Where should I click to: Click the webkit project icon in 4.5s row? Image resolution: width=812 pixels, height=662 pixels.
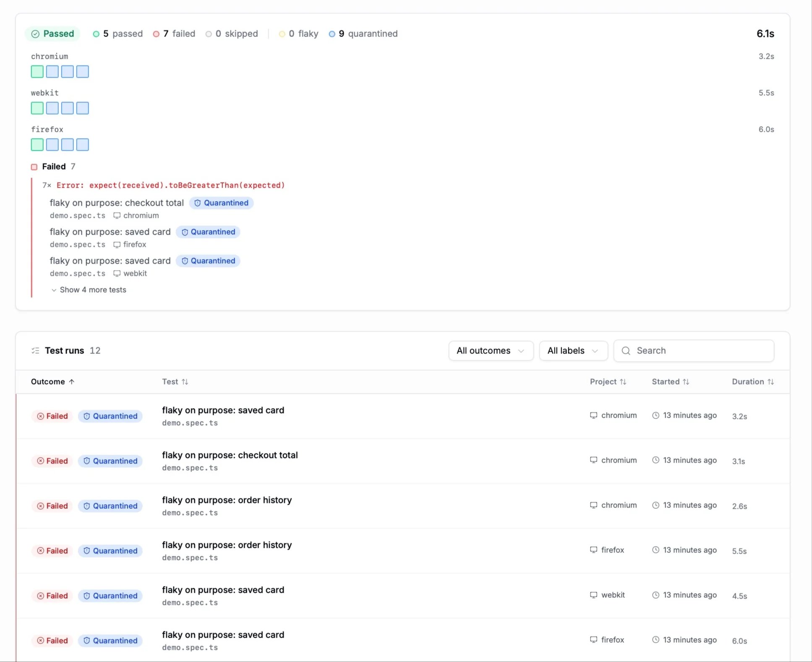593,595
